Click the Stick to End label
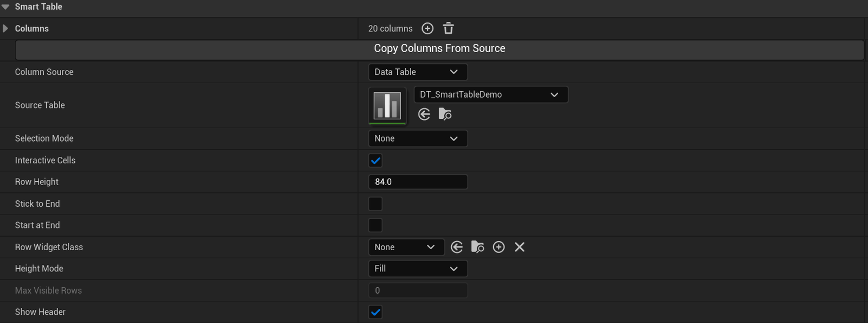The height and width of the screenshot is (323, 868). [x=37, y=204]
